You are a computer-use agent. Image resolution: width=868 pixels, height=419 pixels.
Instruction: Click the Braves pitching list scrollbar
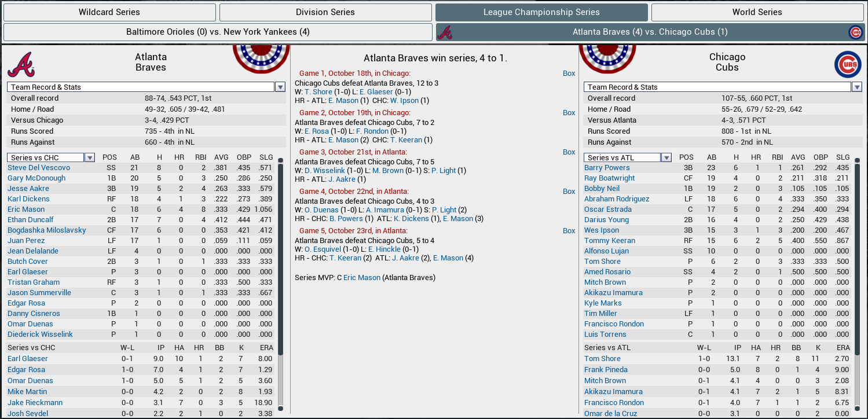280,381
